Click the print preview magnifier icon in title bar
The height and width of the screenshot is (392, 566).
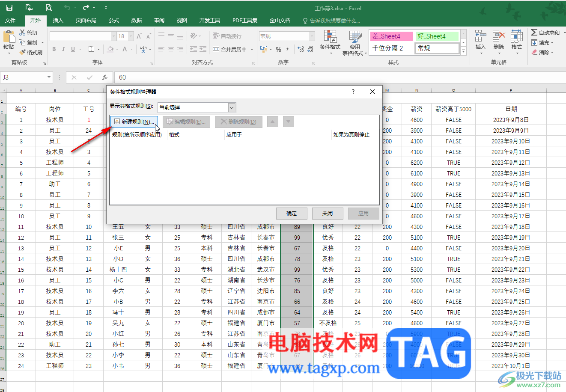click(49, 8)
